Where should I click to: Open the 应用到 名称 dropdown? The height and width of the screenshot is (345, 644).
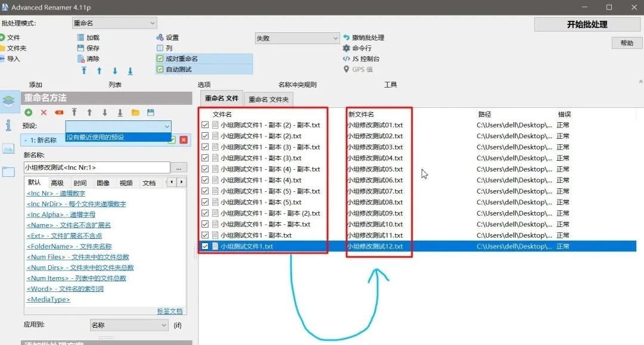point(129,325)
